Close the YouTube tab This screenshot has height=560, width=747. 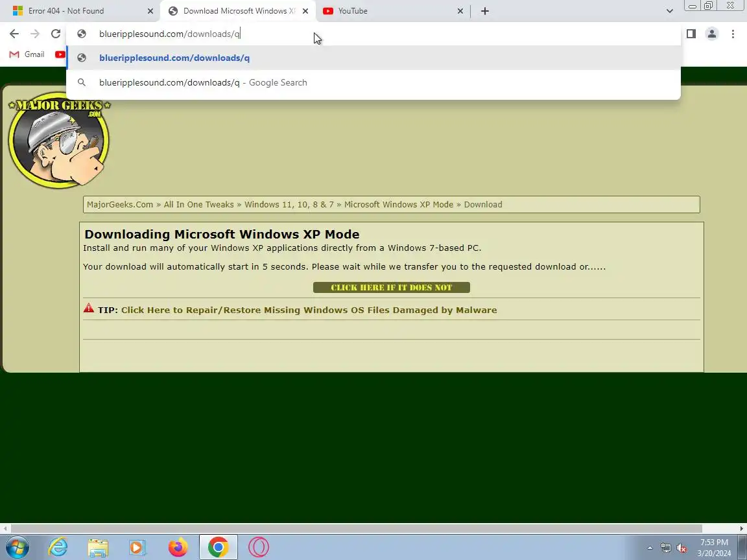coord(460,11)
